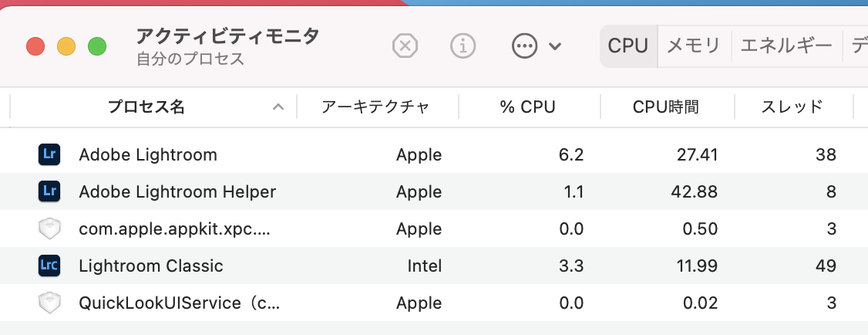Click the stop process (X) toolbar icon

point(405,46)
